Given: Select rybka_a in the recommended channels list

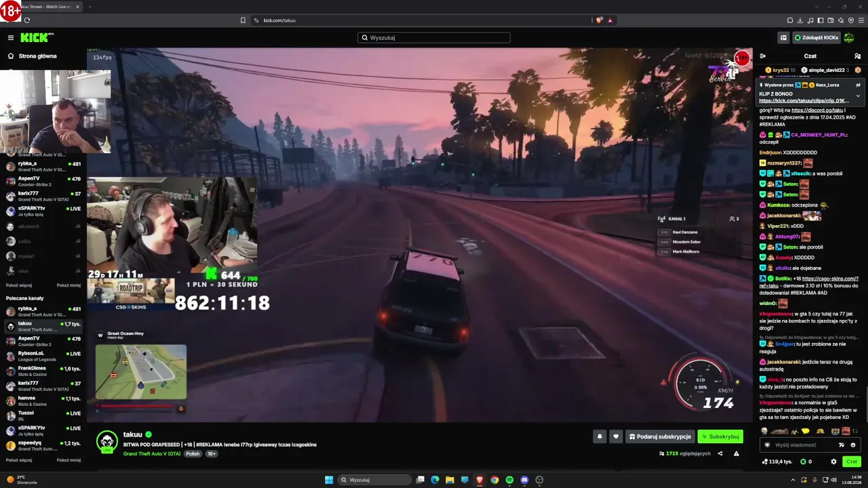Looking at the screenshot, I should pyautogui.click(x=43, y=311).
